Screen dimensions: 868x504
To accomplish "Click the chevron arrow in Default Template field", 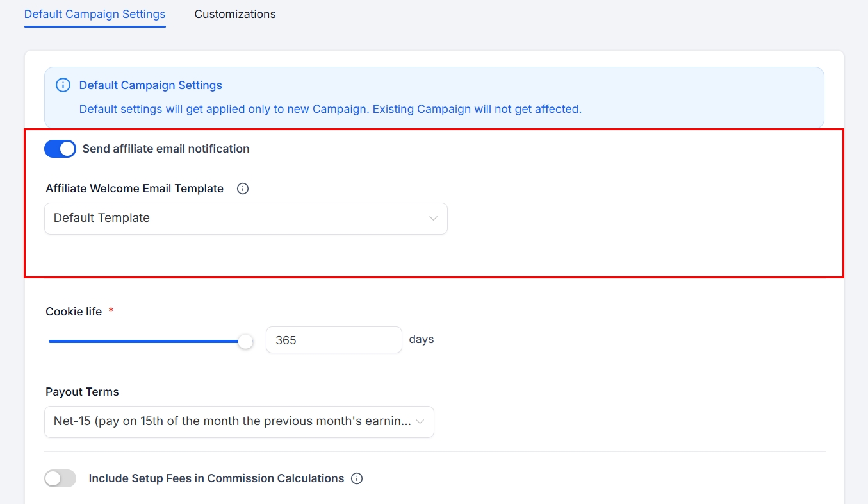I will click(x=433, y=219).
